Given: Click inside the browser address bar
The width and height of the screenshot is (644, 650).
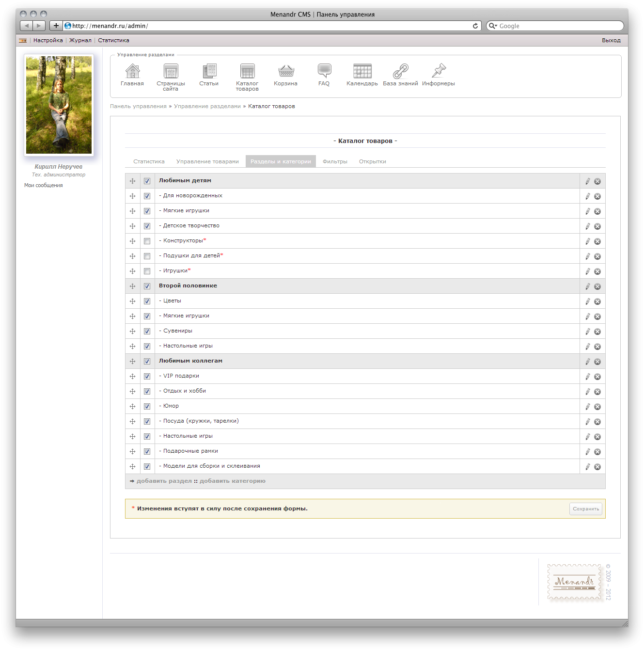Looking at the screenshot, I should click(x=194, y=26).
